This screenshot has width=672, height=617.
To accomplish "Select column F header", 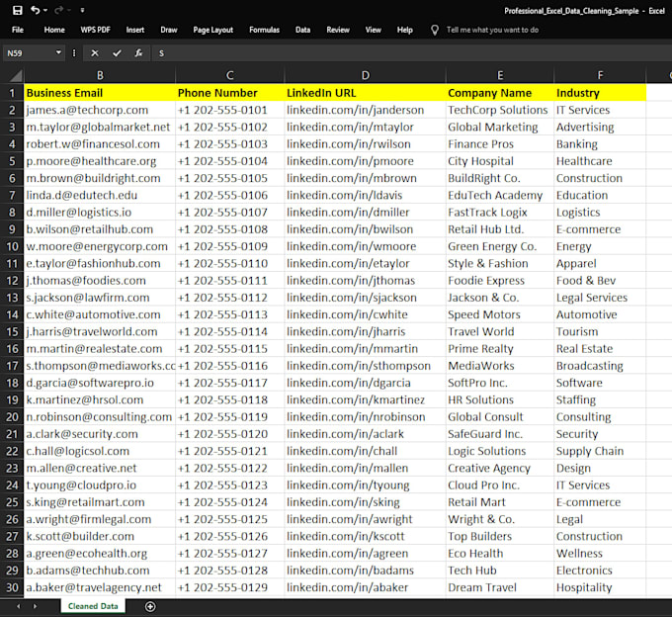I will pyautogui.click(x=600, y=75).
